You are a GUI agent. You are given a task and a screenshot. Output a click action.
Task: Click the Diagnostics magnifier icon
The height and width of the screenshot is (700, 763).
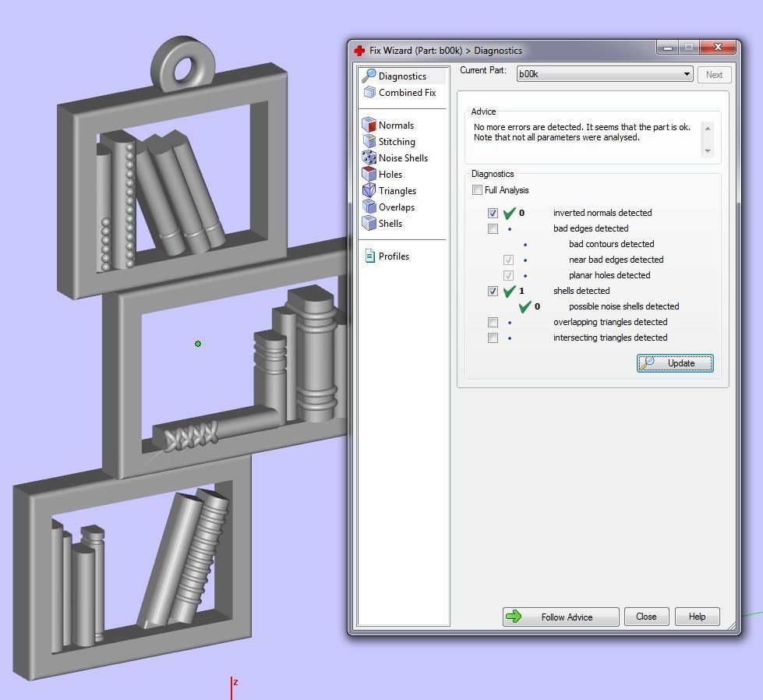369,76
